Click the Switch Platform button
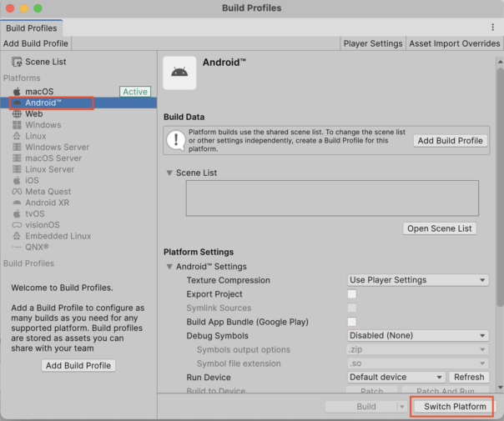 [455, 407]
